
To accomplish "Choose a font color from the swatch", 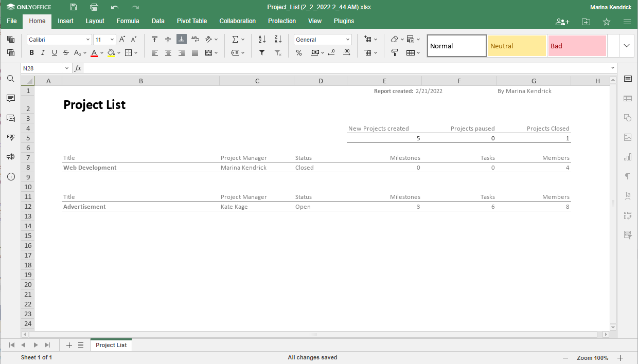I will (x=95, y=52).
